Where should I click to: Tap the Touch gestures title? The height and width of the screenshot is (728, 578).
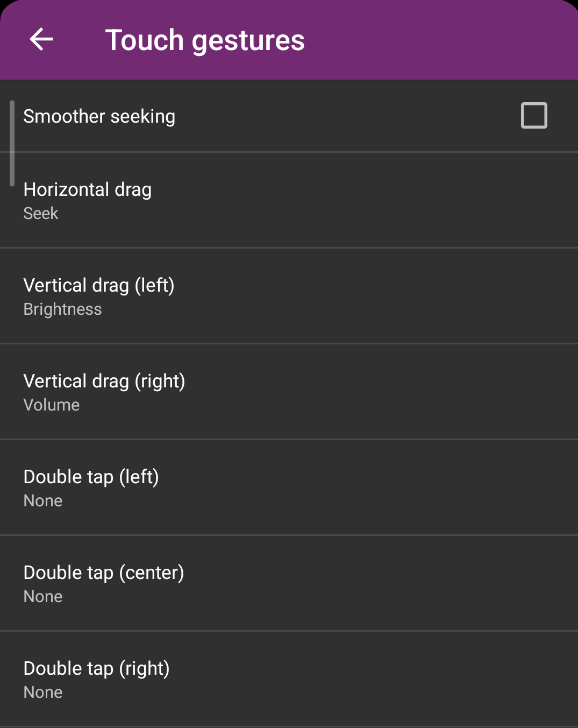click(206, 39)
